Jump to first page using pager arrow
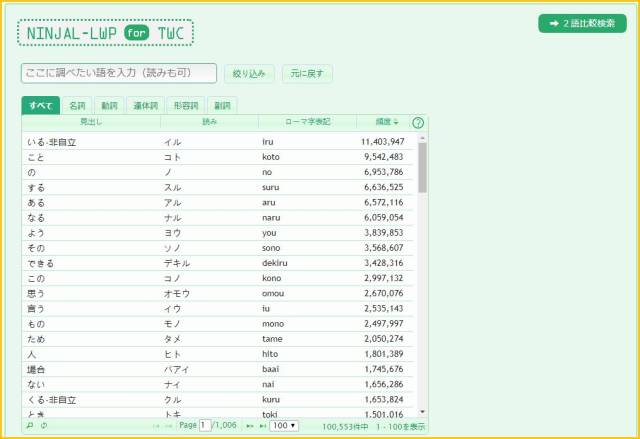The height and width of the screenshot is (439, 640). 155,426
